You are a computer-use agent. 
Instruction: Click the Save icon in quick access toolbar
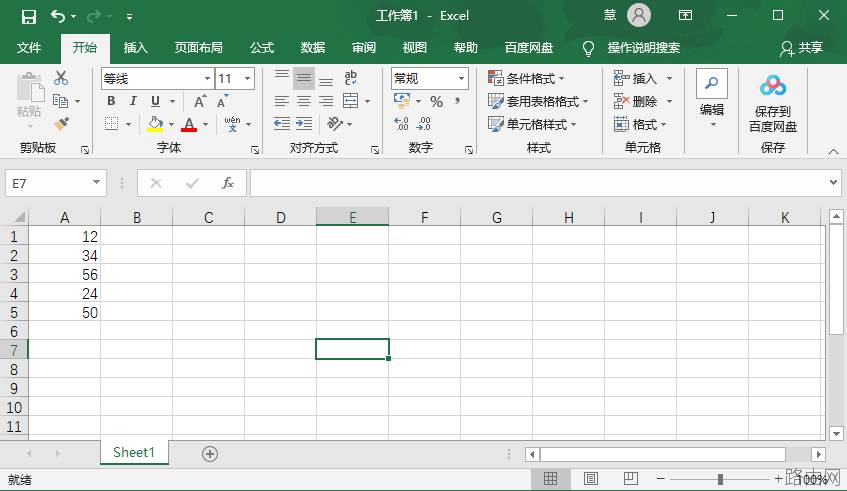click(28, 16)
